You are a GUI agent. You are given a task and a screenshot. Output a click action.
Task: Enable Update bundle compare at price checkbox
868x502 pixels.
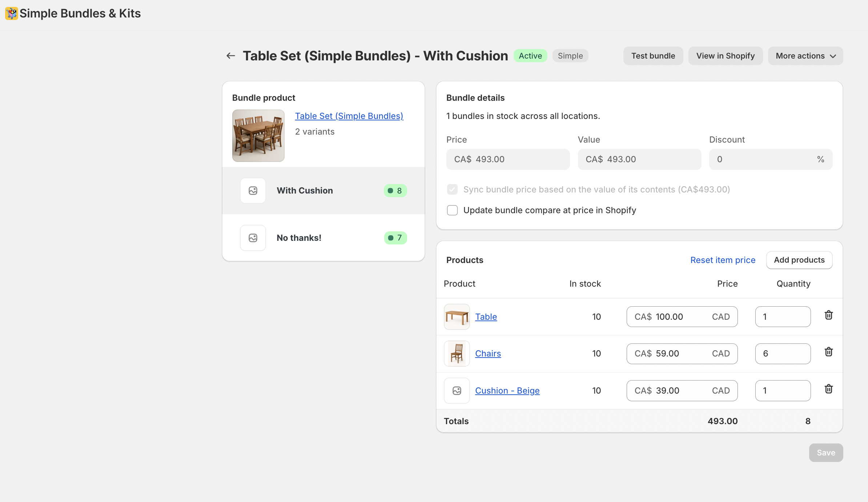point(452,210)
